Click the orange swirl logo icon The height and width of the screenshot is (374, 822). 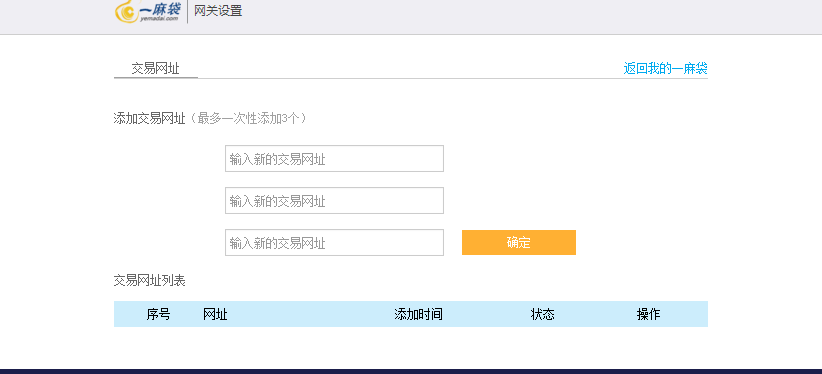pyautogui.click(x=126, y=11)
